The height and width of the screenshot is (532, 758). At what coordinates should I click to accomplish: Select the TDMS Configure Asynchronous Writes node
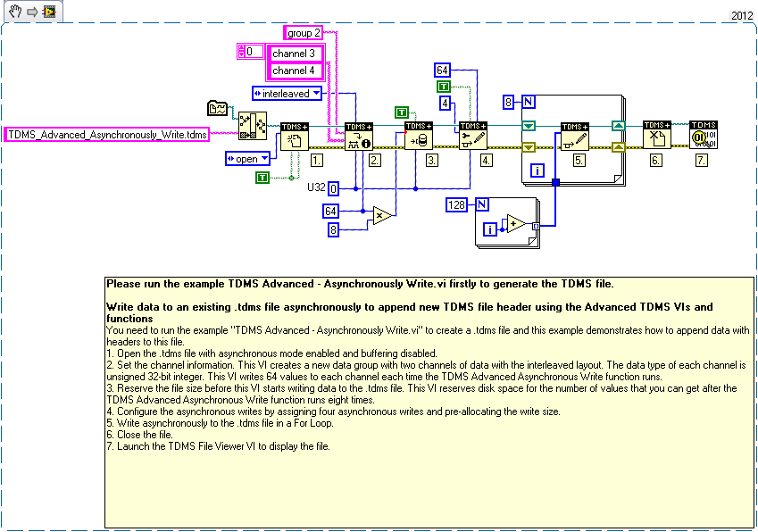(473, 136)
